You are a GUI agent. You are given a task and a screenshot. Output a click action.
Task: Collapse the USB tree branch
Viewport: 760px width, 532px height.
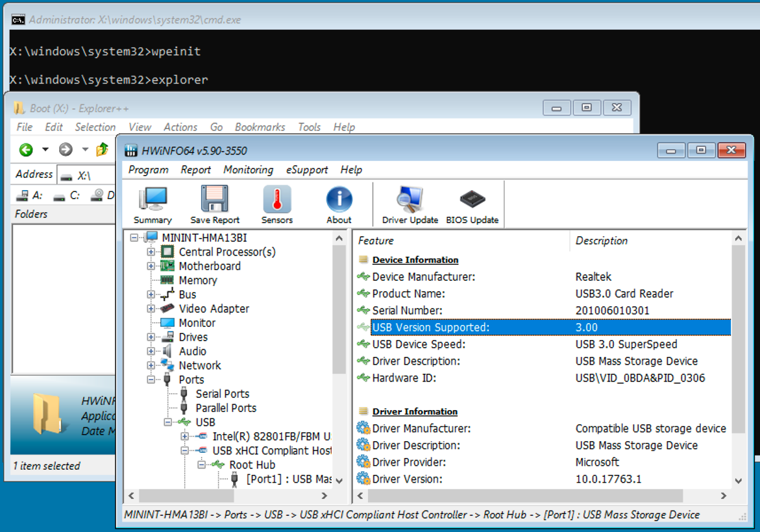tap(167, 422)
